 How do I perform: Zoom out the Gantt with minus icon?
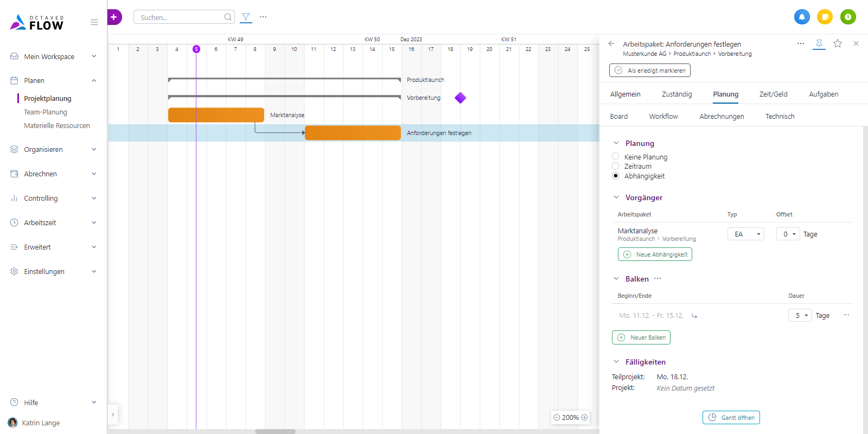557,418
